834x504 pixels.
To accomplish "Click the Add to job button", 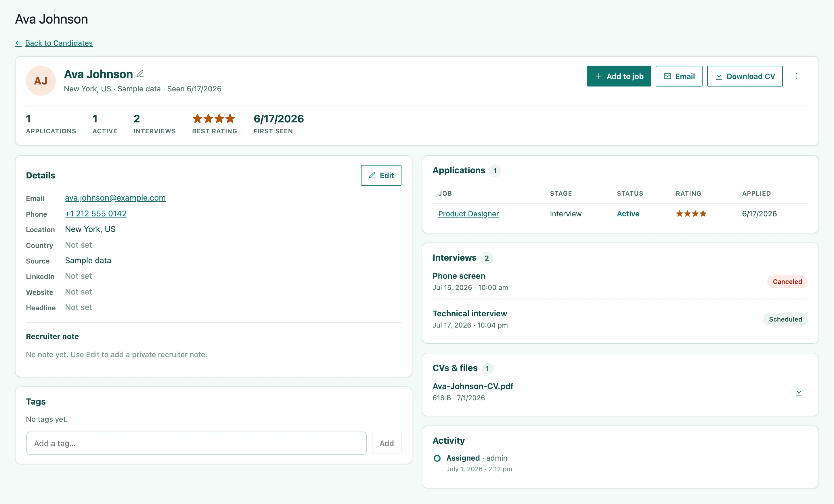I will [619, 76].
